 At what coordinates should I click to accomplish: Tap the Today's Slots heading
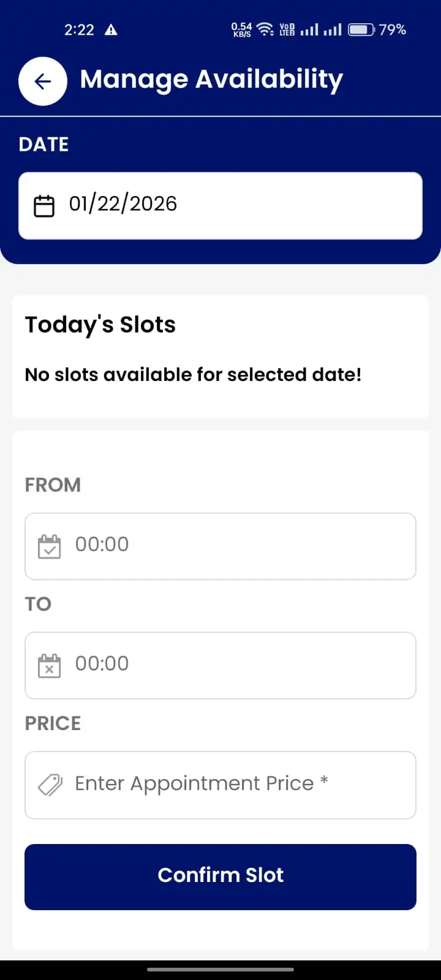[100, 325]
